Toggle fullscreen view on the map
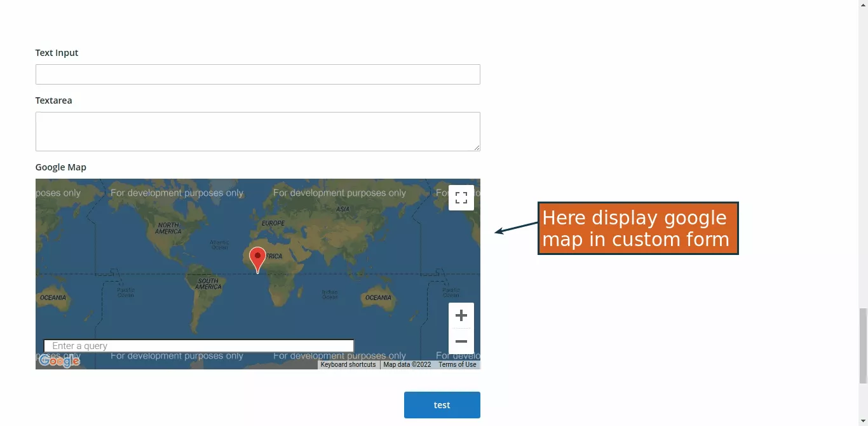The image size is (868, 426). pos(461,197)
